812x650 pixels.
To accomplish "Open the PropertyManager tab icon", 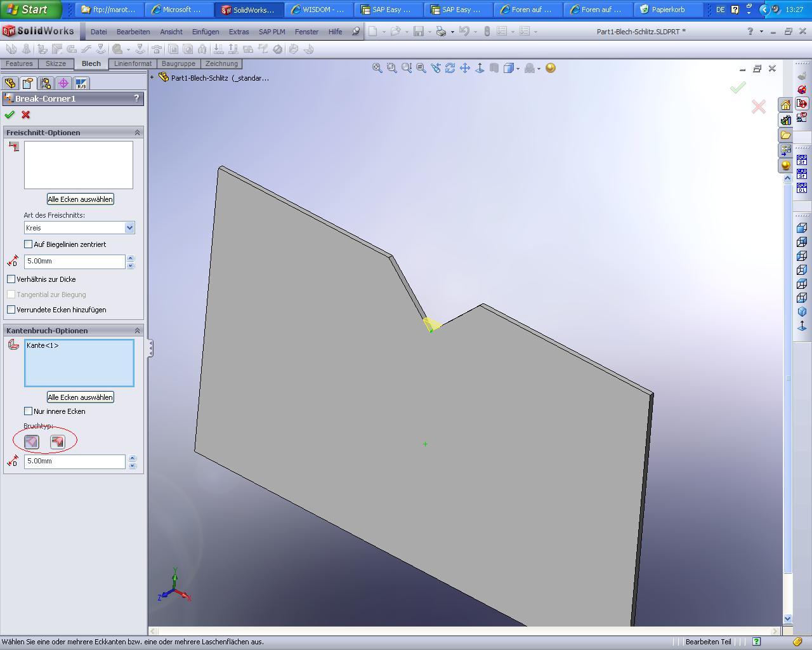I will coord(28,83).
